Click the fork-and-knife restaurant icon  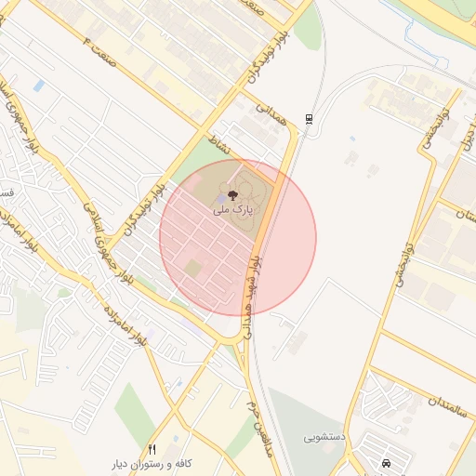(x=152, y=449)
